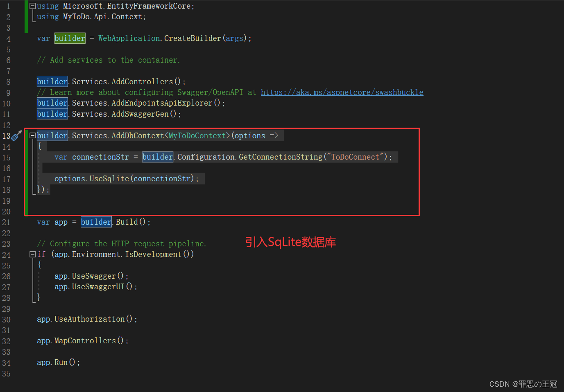Image resolution: width=564 pixels, height=392 pixels.
Task: Click 'UseAuthorization' method call
Action: (x=89, y=319)
